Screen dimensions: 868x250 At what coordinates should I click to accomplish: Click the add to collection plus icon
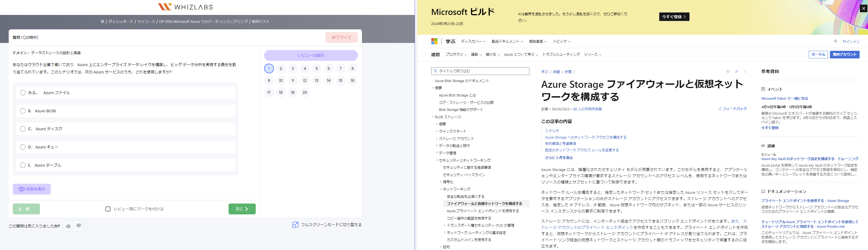pos(728,71)
